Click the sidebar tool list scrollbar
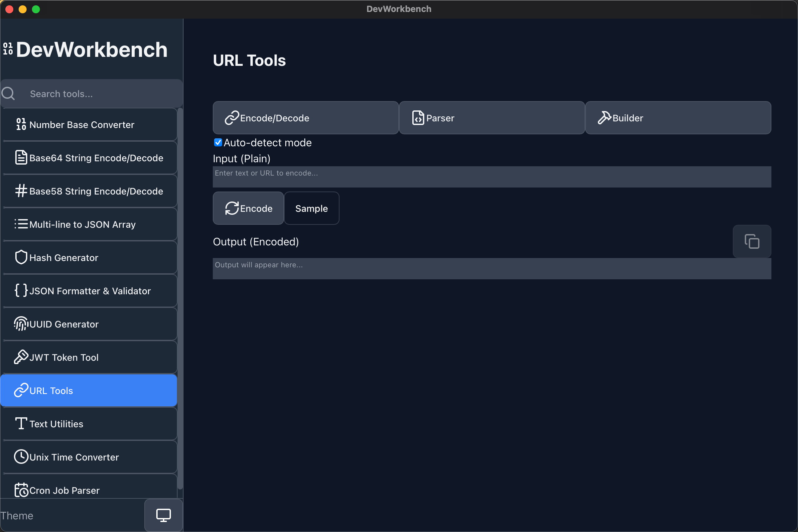The height and width of the screenshot is (532, 798). (180, 299)
